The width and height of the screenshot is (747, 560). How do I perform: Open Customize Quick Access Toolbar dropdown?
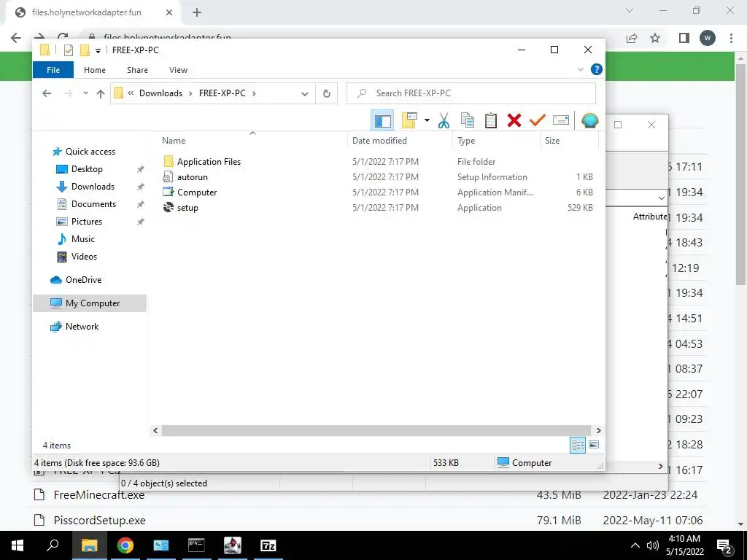point(98,50)
